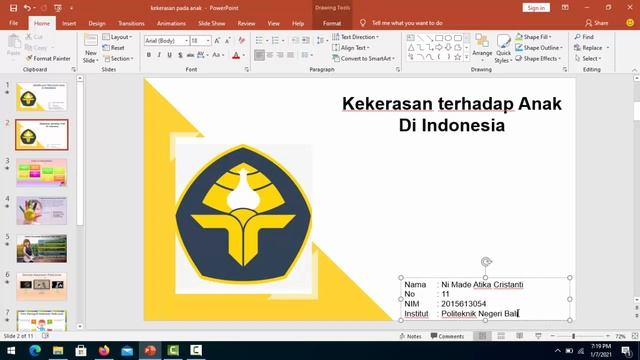Start Slide Show from status bar
This screenshot has width=640, height=360.
point(538,336)
